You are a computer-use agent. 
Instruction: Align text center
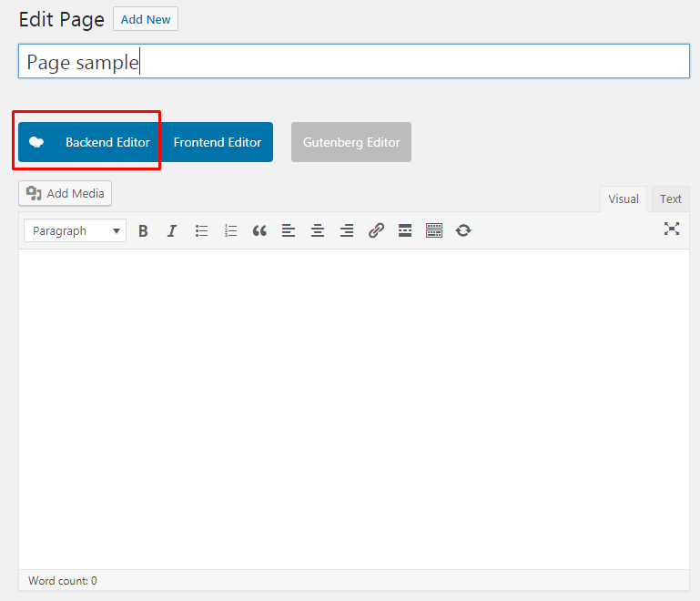pos(318,231)
